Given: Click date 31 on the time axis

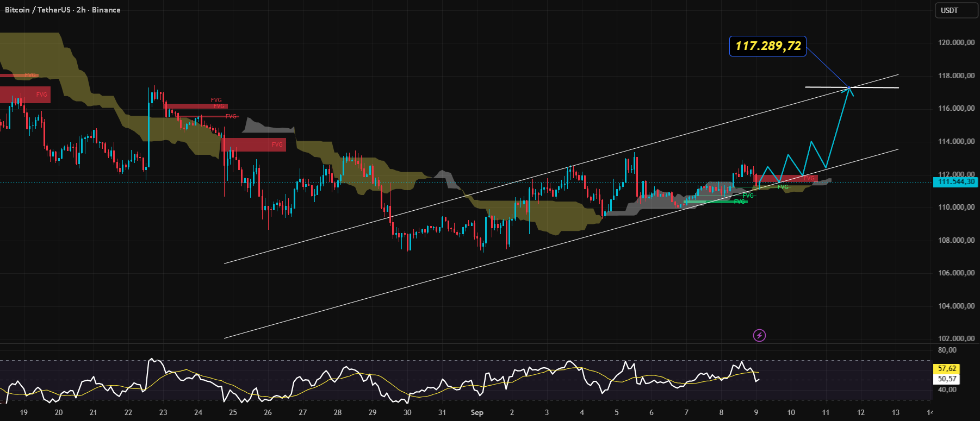Looking at the screenshot, I should click(442, 412).
